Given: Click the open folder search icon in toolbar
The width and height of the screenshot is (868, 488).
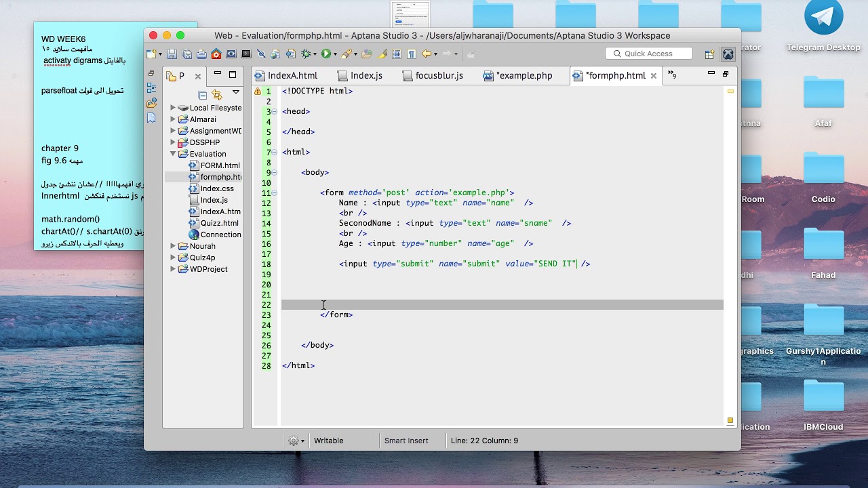Looking at the screenshot, I should (367, 54).
